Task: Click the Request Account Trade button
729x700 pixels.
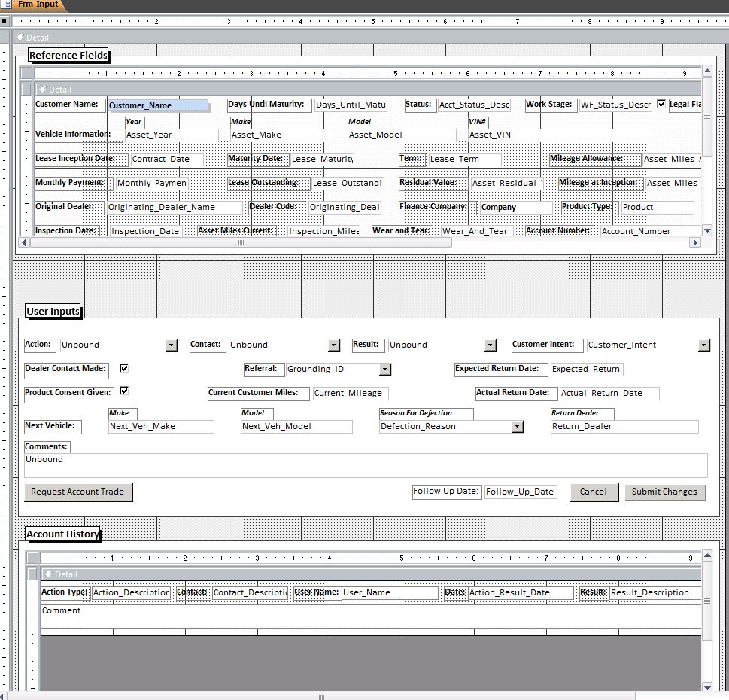Action: pos(77,492)
